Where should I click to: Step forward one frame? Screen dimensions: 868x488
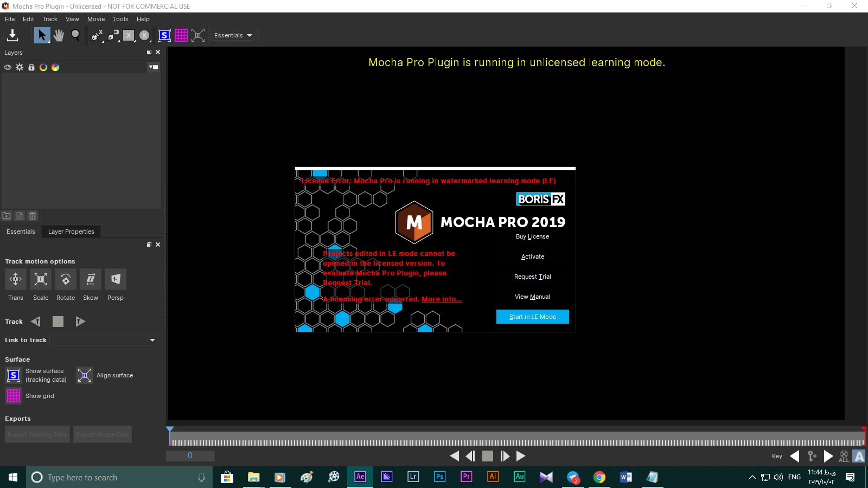pyautogui.click(x=505, y=456)
